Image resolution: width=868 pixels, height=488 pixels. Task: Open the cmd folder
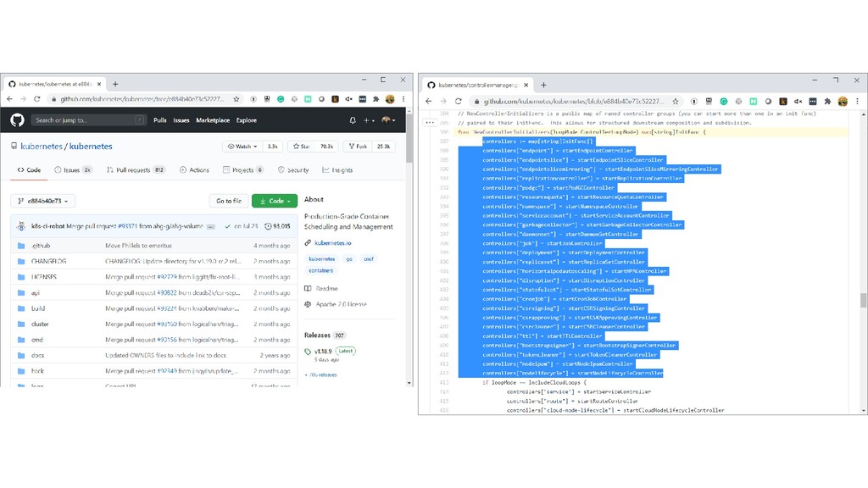pos(37,340)
